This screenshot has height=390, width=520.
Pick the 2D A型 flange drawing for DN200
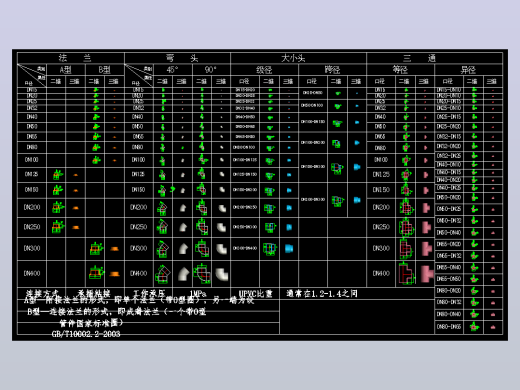click(58, 207)
